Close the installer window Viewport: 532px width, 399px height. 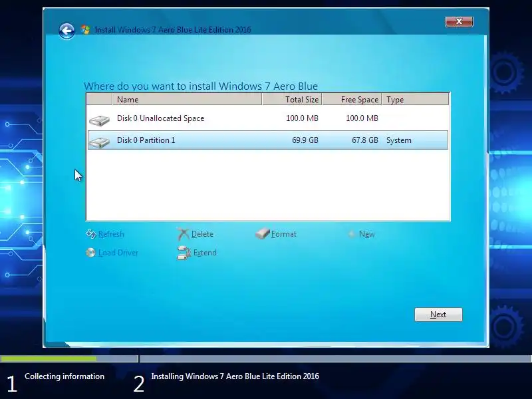tap(459, 21)
